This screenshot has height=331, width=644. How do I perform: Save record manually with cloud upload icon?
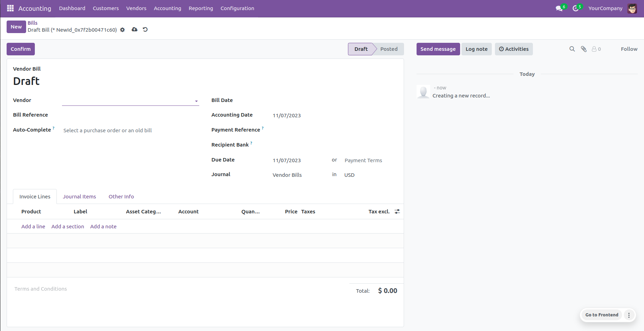point(134,30)
